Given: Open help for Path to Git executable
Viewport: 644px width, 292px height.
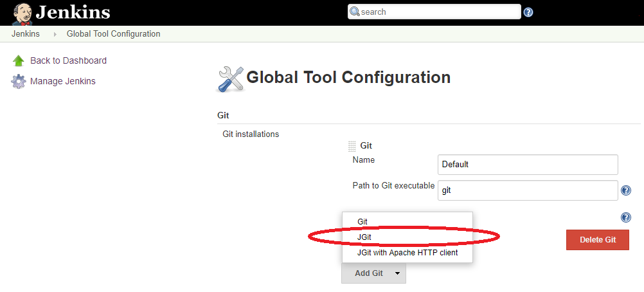Looking at the screenshot, I should [626, 190].
